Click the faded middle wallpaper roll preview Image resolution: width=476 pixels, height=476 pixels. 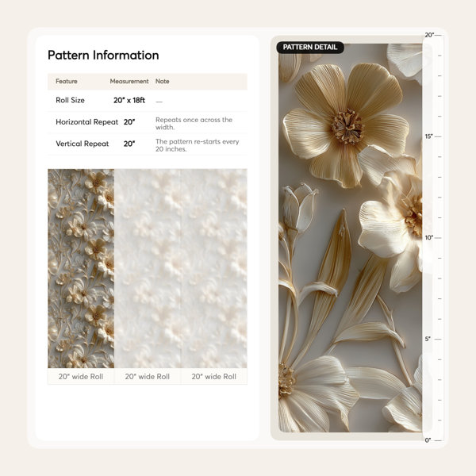click(x=148, y=268)
